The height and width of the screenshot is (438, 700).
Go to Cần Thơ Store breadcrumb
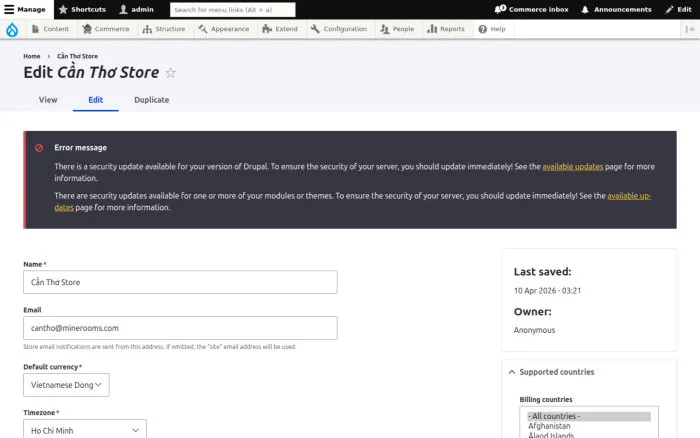77,56
